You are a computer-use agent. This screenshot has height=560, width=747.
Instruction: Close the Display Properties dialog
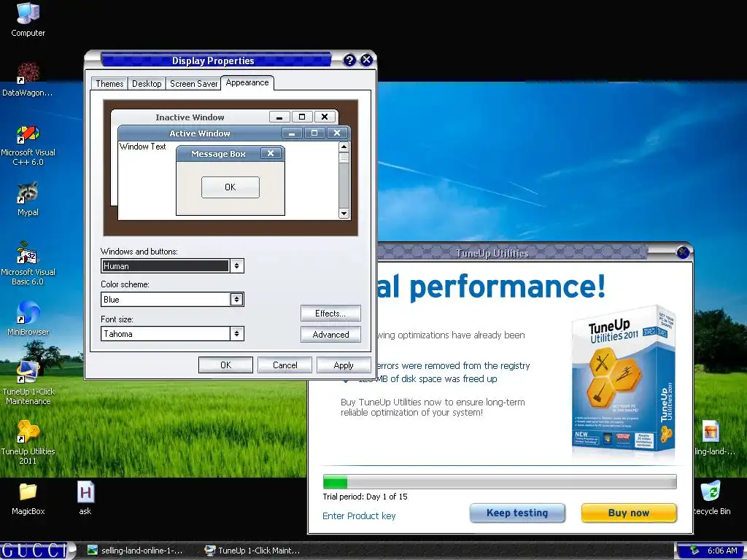point(366,60)
